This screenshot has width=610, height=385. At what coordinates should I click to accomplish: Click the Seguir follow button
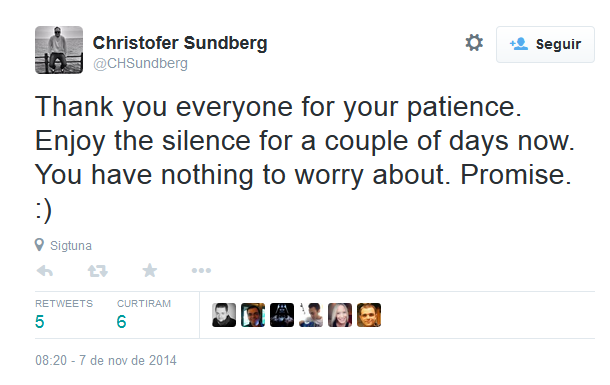click(x=545, y=44)
